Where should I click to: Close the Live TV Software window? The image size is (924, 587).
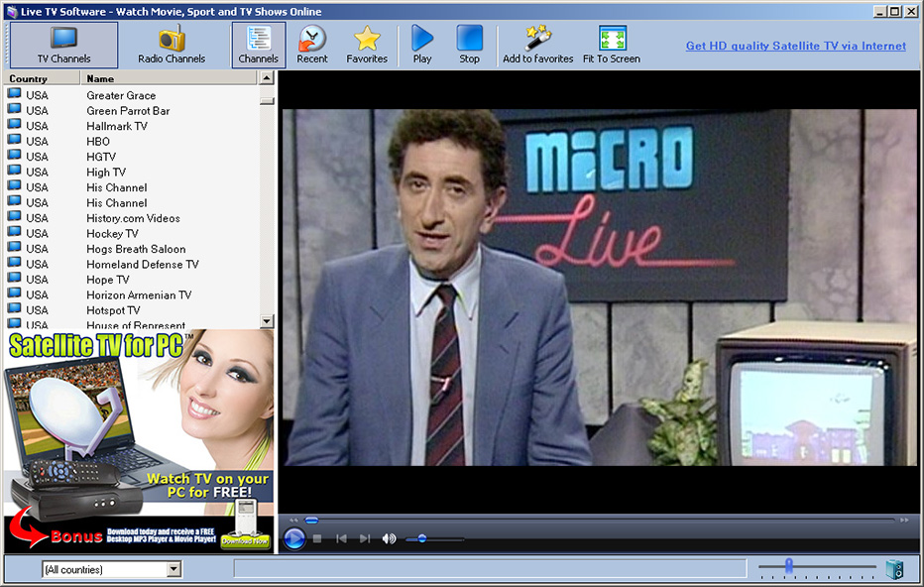pos(909,11)
